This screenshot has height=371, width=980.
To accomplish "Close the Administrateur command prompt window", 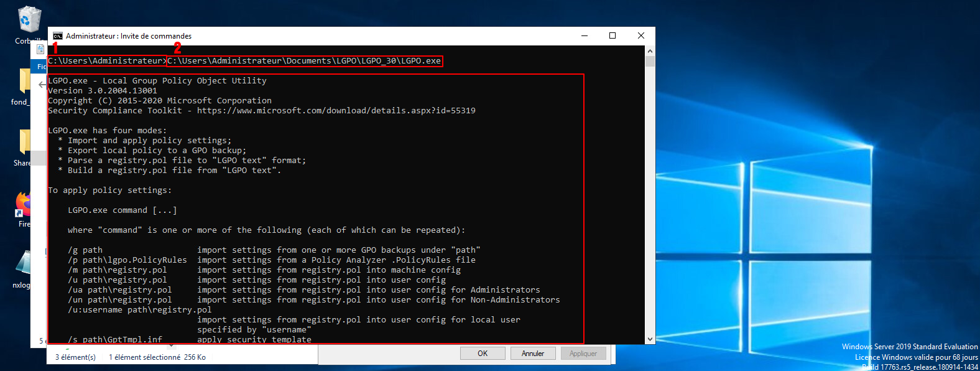I will (x=641, y=36).
